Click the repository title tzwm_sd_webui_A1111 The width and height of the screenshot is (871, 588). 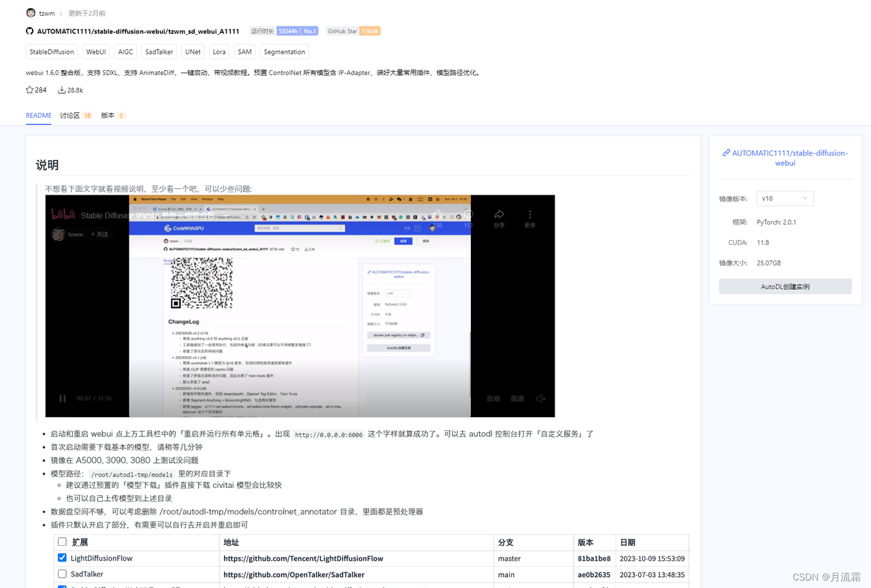[138, 31]
